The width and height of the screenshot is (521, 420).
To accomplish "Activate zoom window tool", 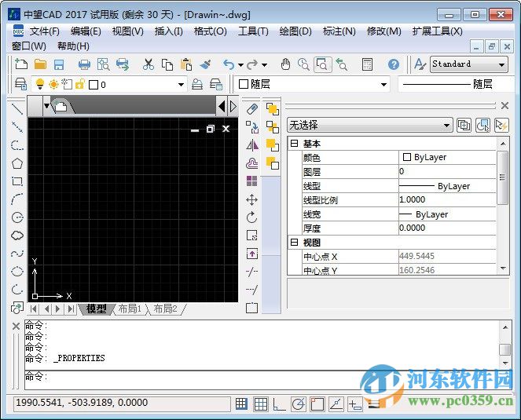I will point(322,64).
